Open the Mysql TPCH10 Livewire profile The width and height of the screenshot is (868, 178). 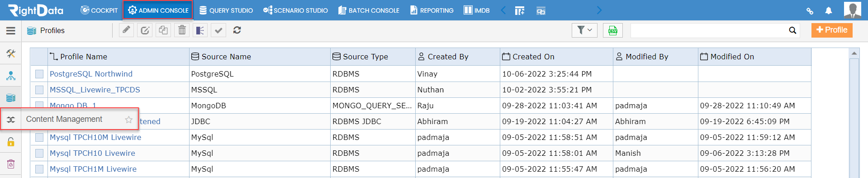pos(92,153)
